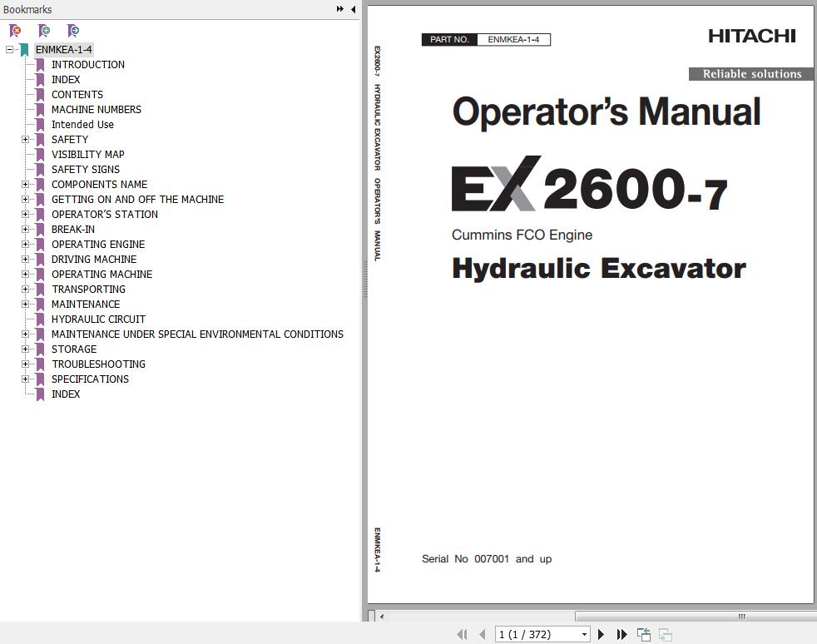Click the SPECIFICATIONS bookmark ribbon icon
Image resolution: width=817 pixels, height=644 pixels.
click(40, 379)
